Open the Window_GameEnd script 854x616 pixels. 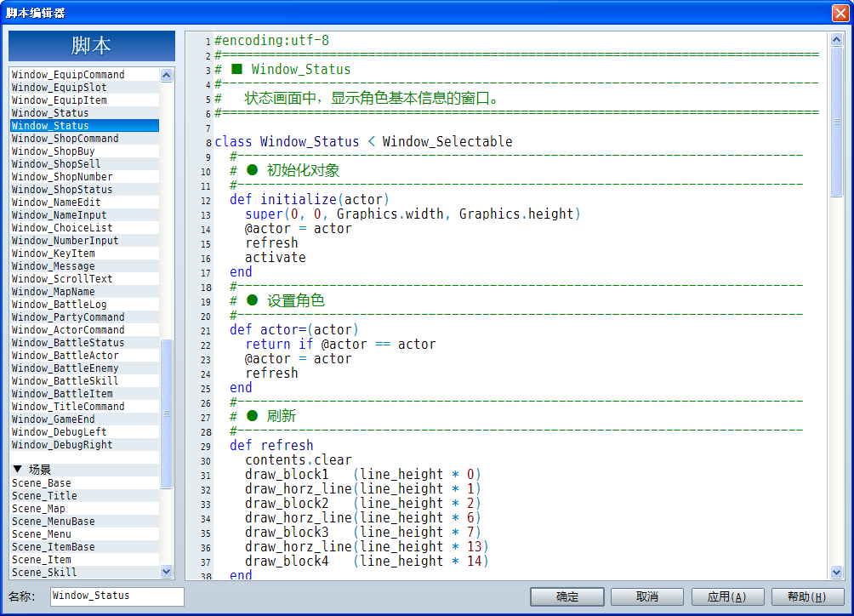pyautogui.click(x=85, y=419)
